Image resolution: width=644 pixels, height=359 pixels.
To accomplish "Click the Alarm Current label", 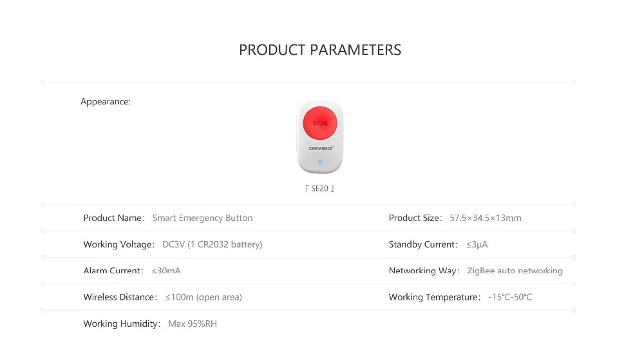I will [113, 271].
